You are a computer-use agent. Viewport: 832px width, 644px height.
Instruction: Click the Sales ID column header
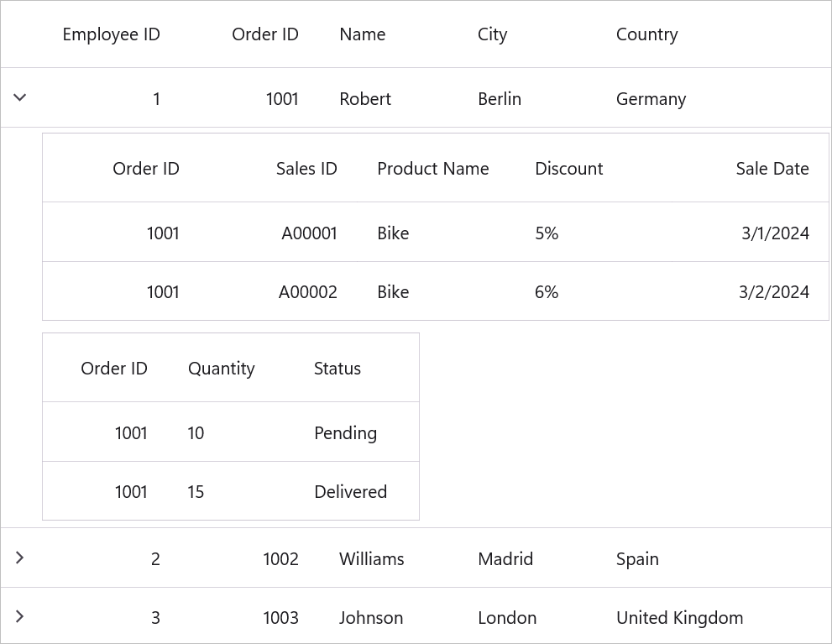coord(306,169)
